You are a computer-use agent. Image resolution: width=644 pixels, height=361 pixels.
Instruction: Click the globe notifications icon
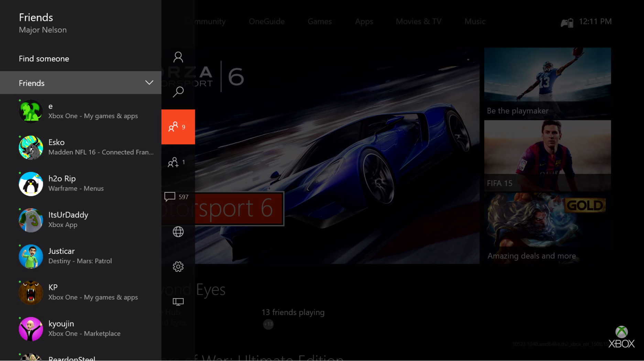[178, 232]
